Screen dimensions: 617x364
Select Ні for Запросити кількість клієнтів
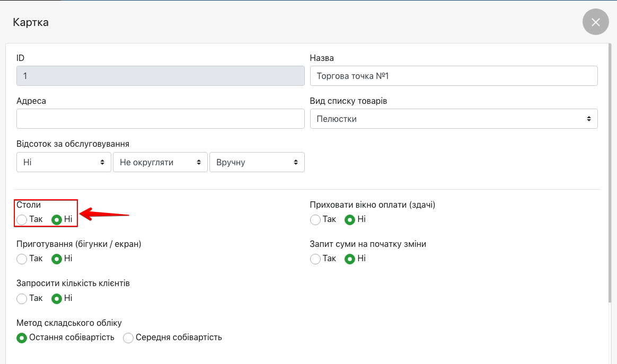click(57, 298)
